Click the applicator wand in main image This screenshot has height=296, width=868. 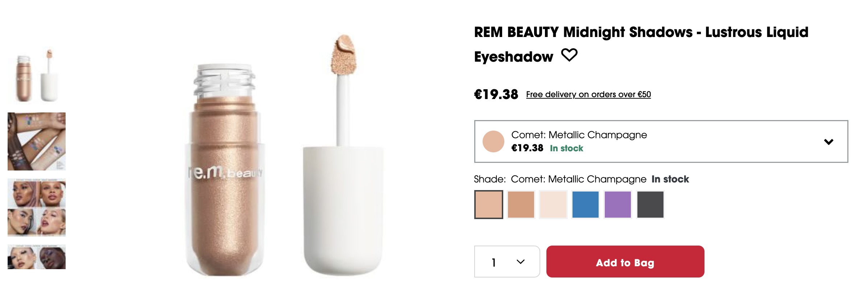[x=343, y=91]
